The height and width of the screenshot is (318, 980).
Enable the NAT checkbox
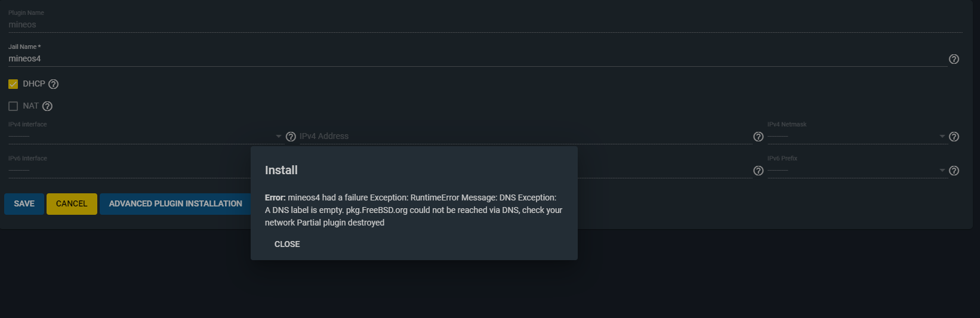tap(13, 106)
